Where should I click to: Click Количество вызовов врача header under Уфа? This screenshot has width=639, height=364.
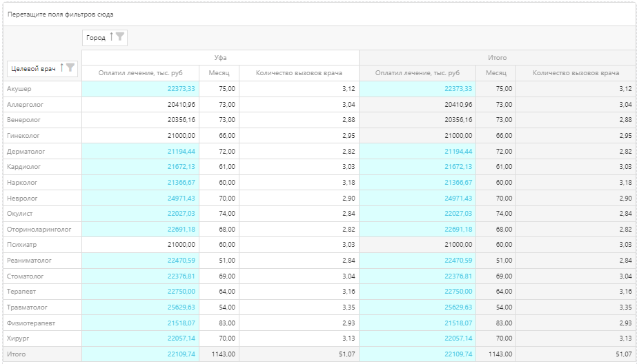click(299, 73)
